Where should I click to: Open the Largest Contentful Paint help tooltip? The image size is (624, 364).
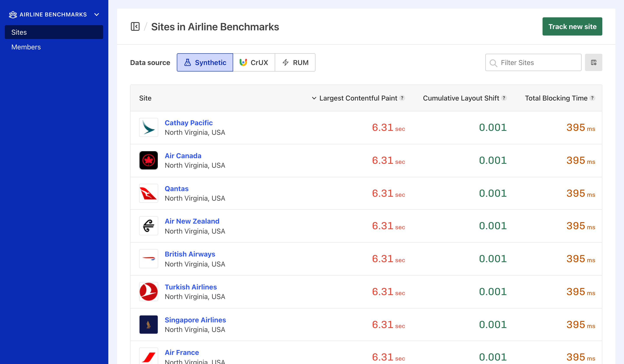(x=402, y=98)
